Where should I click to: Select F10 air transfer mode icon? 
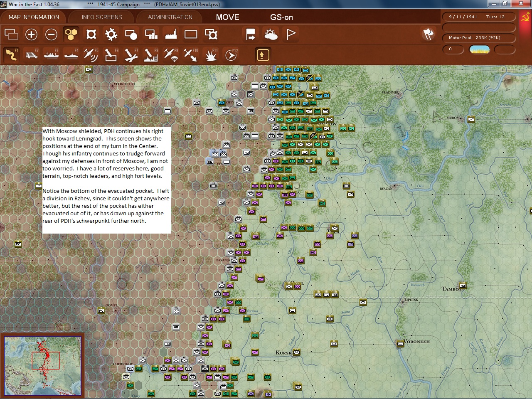(191, 54)
